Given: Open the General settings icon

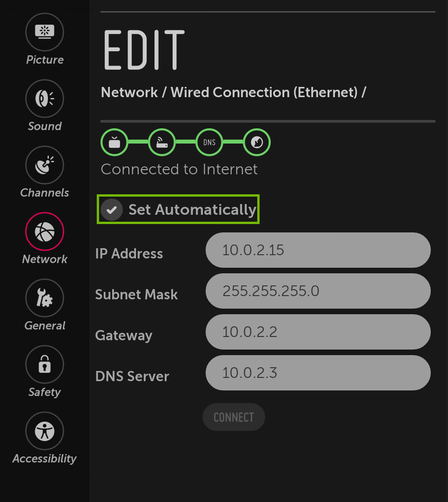Looking at the screenshot, I should (x=45, y=298).
